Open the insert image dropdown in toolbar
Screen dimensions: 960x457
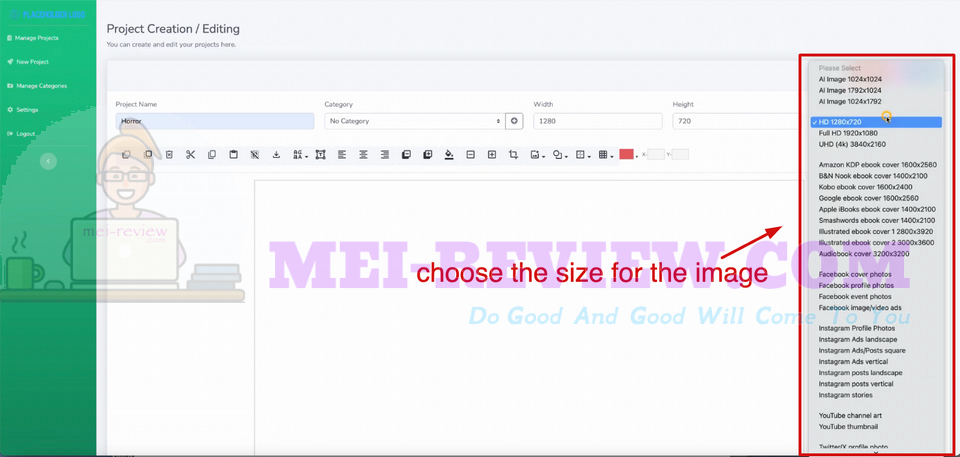tap(537, 155)
